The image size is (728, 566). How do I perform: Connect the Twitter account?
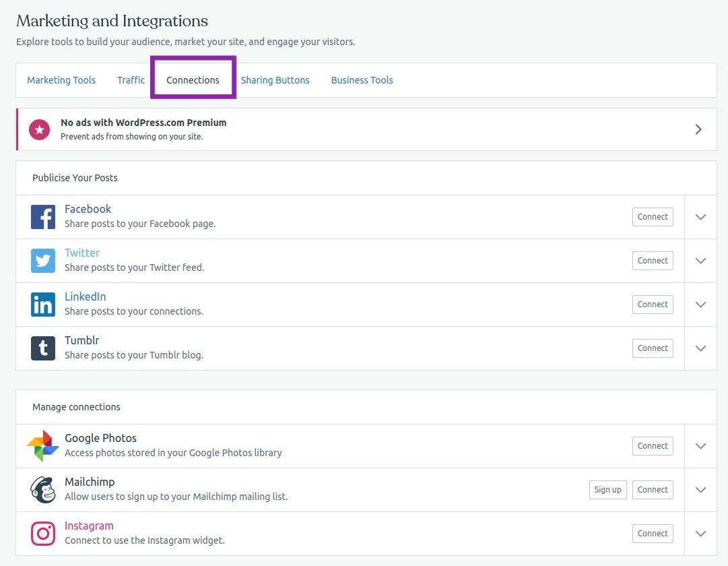pos(653,261)
